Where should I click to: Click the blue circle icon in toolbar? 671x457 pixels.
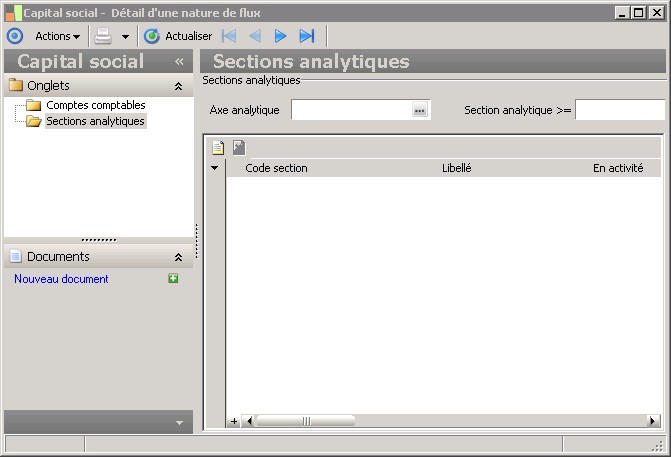tap(14, 36)
